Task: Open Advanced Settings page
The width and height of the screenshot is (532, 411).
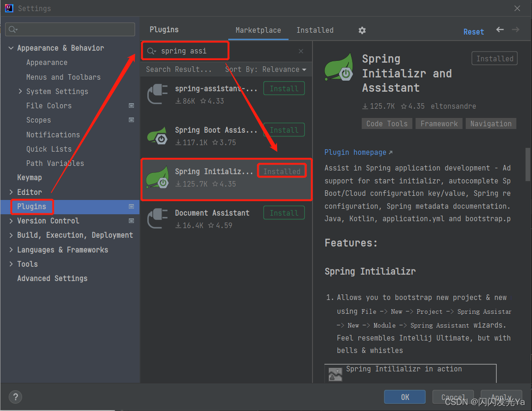Action: pyautogui.click(x=52, y=278)
